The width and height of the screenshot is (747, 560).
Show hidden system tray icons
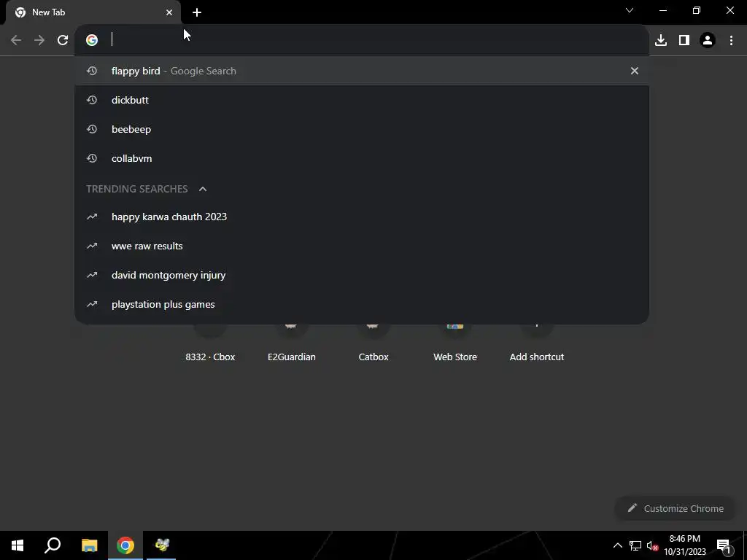(617, 545)
